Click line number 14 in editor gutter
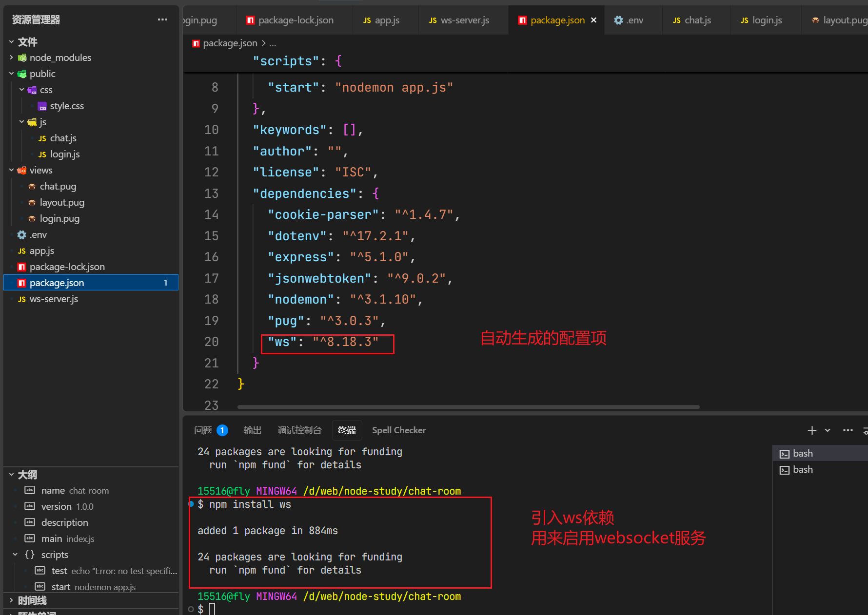The image size is (868, 615). (211, 214)
